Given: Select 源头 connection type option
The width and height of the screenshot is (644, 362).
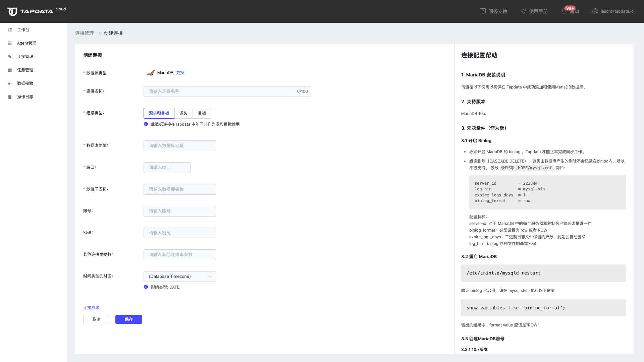Looking at the screenshot, I should (183, 113).
